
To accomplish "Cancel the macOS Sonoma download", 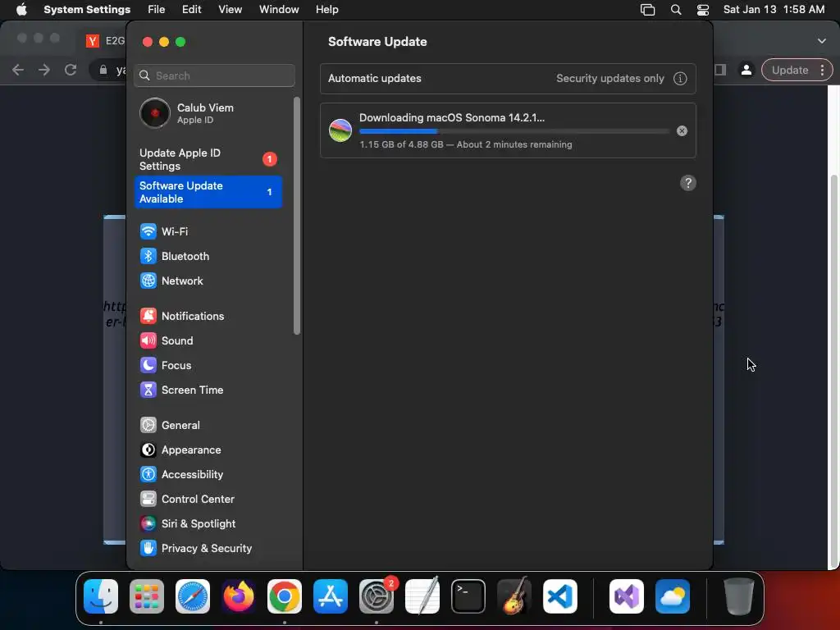I will pyautogui.click(x=682, y=130).
